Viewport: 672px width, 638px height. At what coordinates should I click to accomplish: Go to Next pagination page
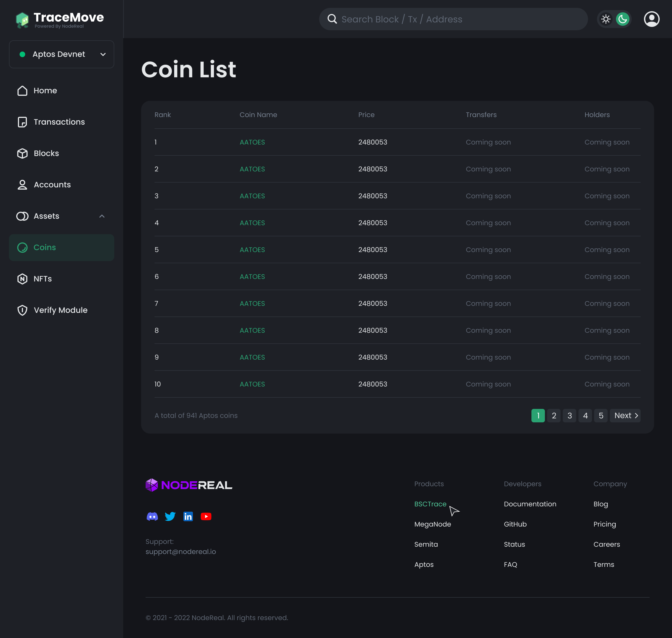click(625, 416)
